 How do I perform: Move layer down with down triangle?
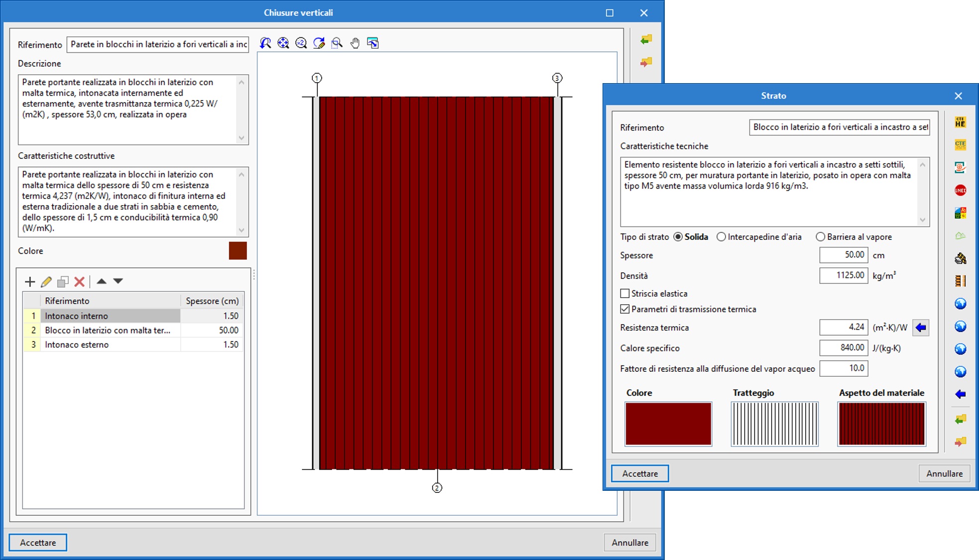click(118, 281)
